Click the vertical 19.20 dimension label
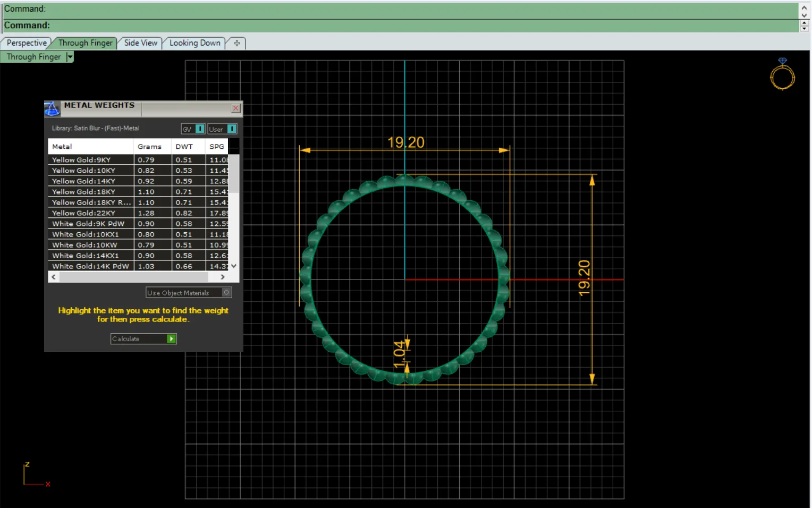812x508 pixels. point(584,278)
